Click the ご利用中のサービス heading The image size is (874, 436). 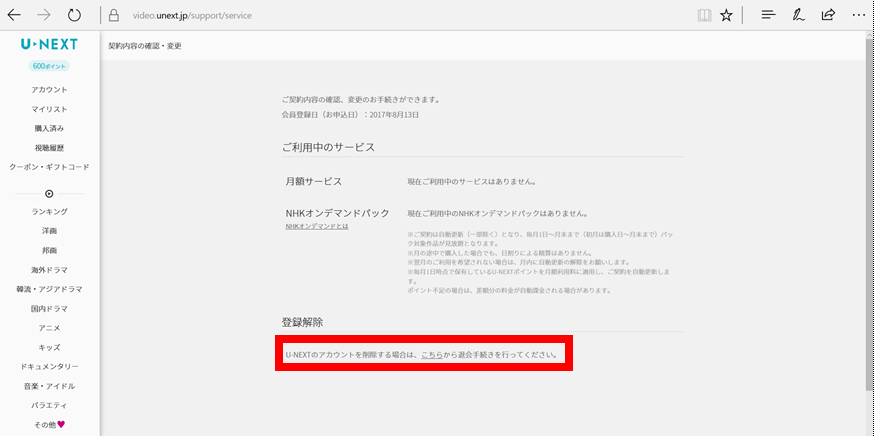tap(328, 147)
